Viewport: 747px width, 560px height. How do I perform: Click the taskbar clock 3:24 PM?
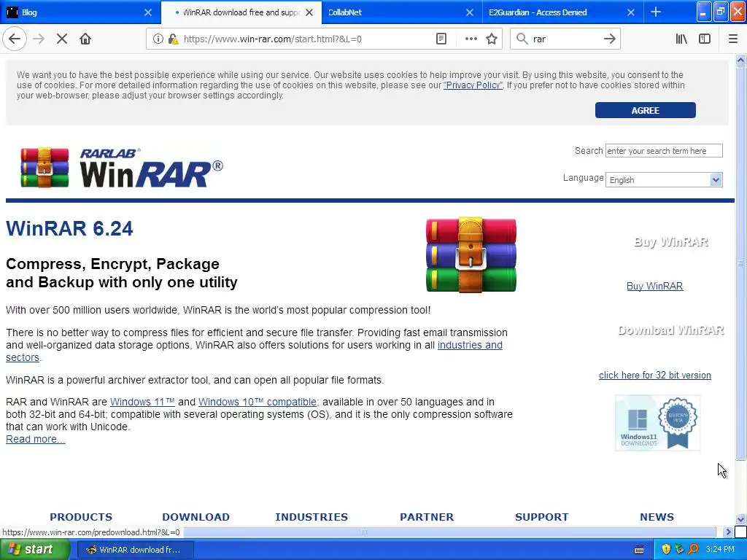[720, 550]
